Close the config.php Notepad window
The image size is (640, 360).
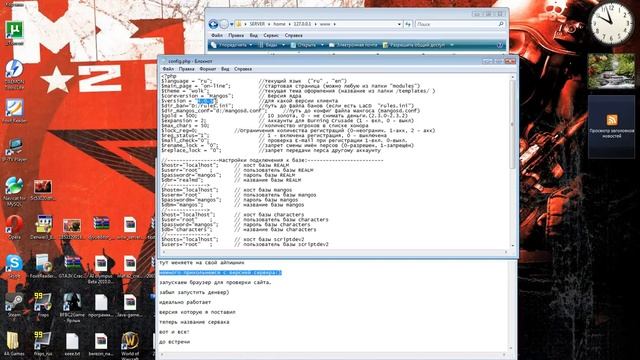[x=510, y=61]
